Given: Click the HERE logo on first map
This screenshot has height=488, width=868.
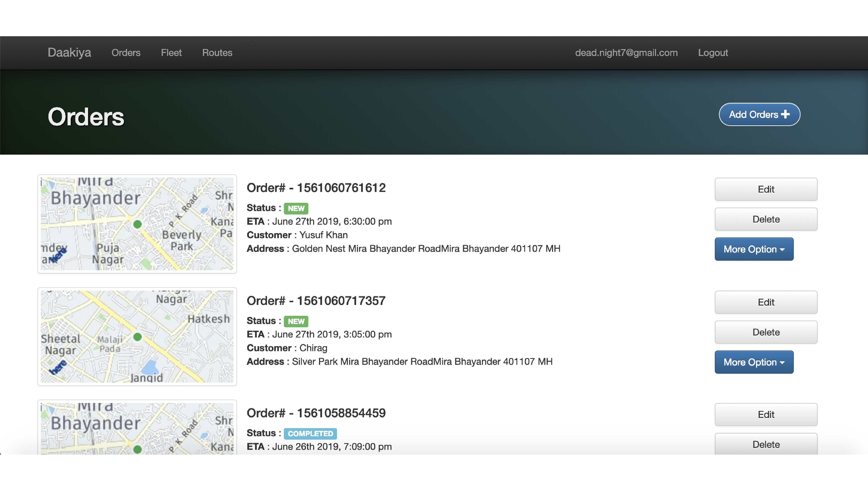Looking at the screenshot, I should pyautogui.click(x=59, y=256).
